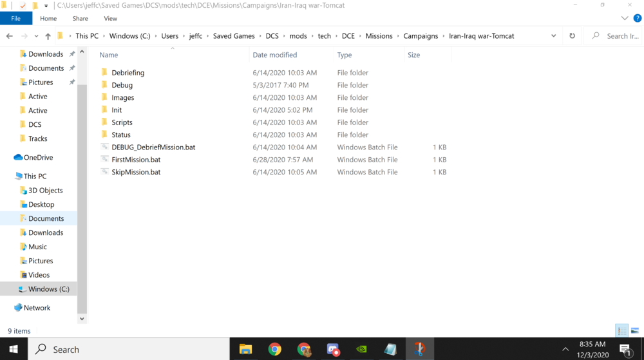Select the Status folder icon

[104, 134]
